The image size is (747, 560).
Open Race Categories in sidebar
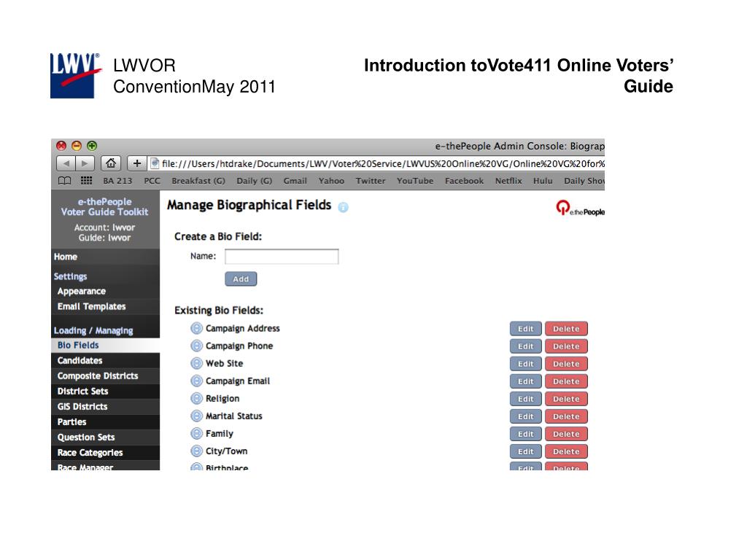tap(105, 452)
